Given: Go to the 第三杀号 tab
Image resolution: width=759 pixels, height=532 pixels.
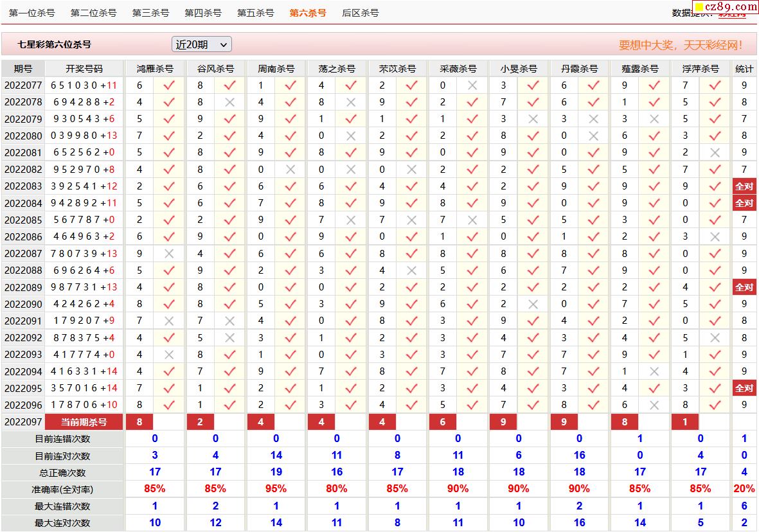Looking at the screenshot, I should [x=150, y=13].
